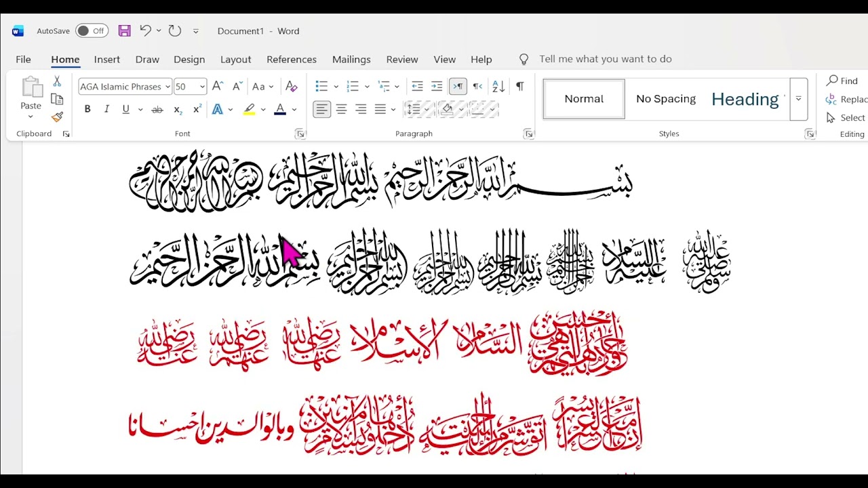868x488 pixels.
Task: Click the Paste clipboard icon
Action: [31, 87]
